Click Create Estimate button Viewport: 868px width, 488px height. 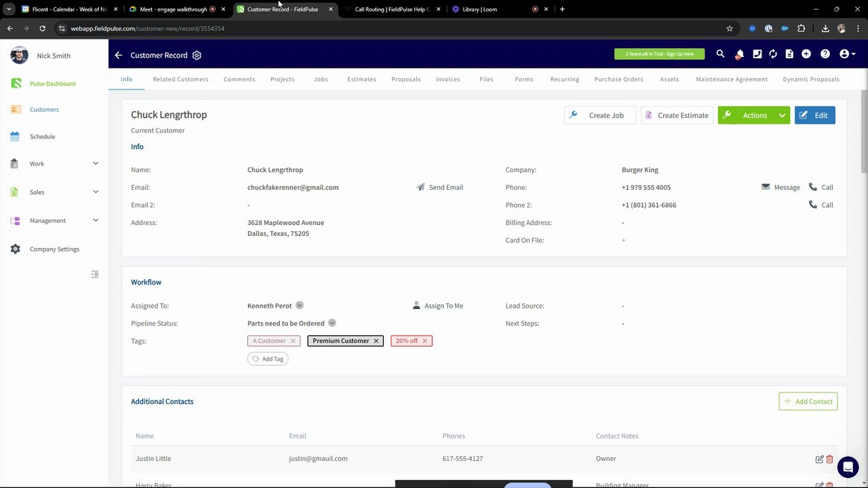tap(677, 115)
